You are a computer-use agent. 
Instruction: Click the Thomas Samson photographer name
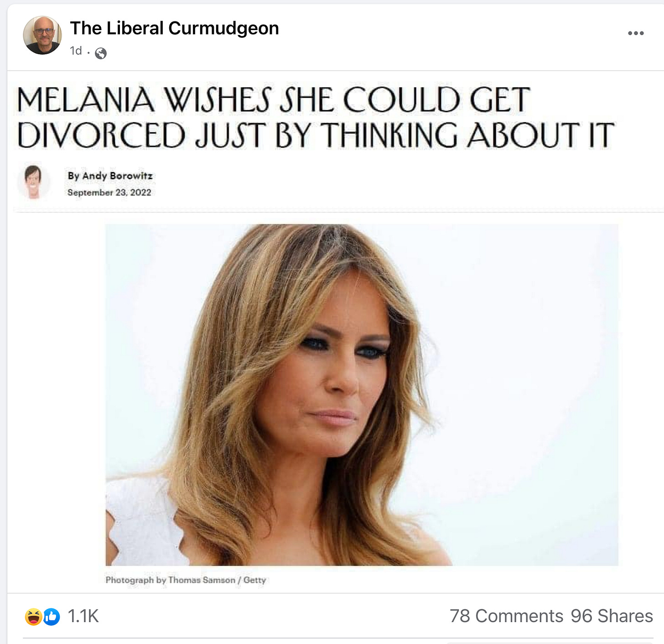click(202, 580)
